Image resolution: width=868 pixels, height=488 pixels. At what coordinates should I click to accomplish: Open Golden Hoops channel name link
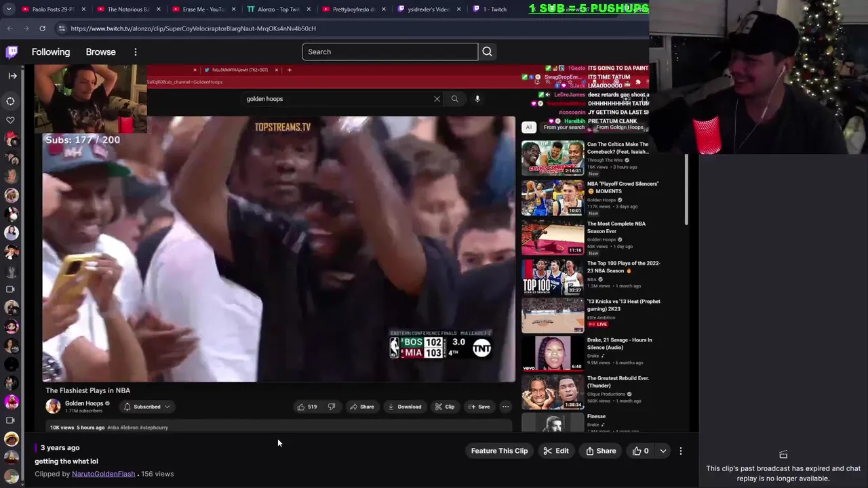click(84, 403)
